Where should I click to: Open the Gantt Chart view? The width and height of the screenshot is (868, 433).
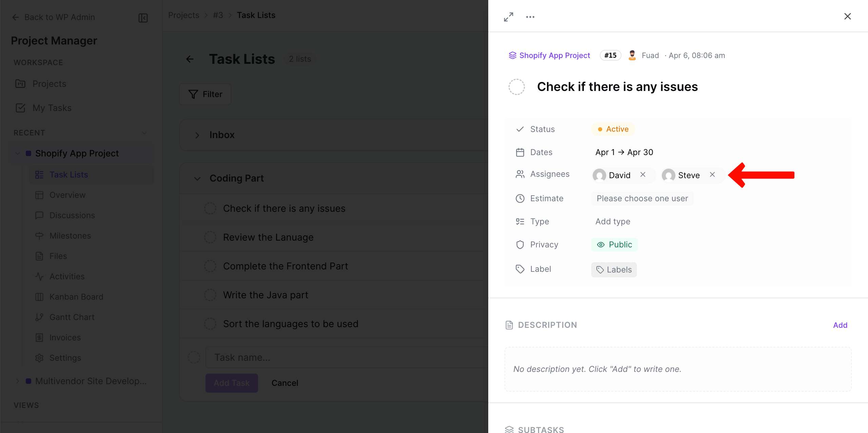(72, 317)
